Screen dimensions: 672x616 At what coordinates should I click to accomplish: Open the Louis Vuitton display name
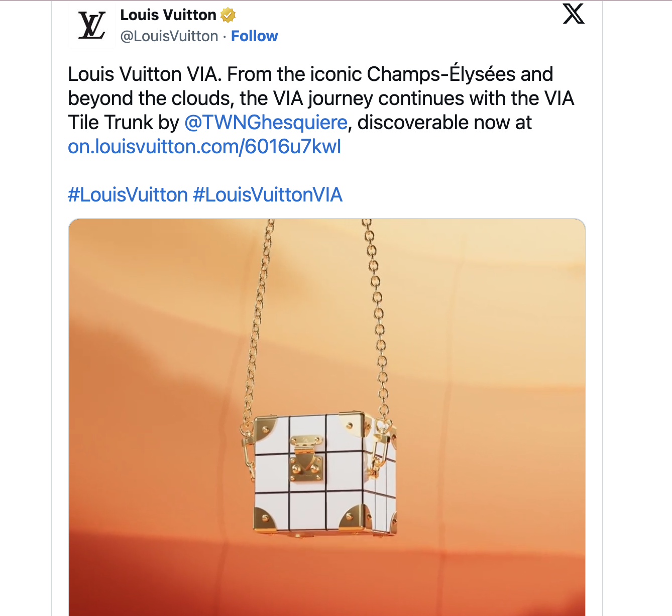(x=168, y=15)
